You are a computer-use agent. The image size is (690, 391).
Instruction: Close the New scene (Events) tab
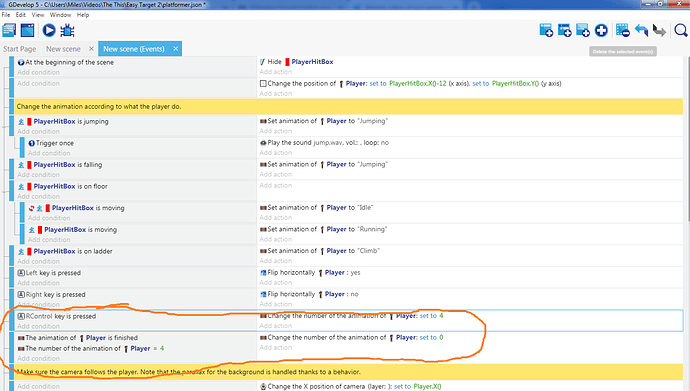[x=176, y=48]
